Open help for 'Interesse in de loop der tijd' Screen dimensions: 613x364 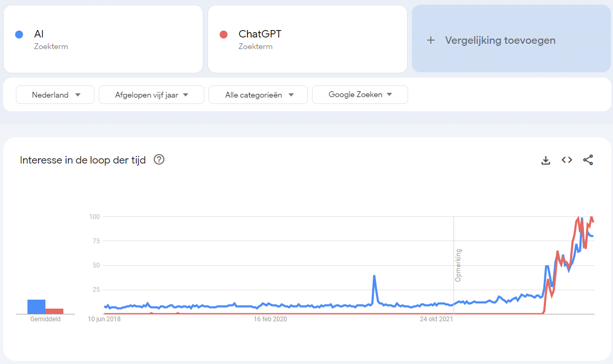(x=159, y=159)
